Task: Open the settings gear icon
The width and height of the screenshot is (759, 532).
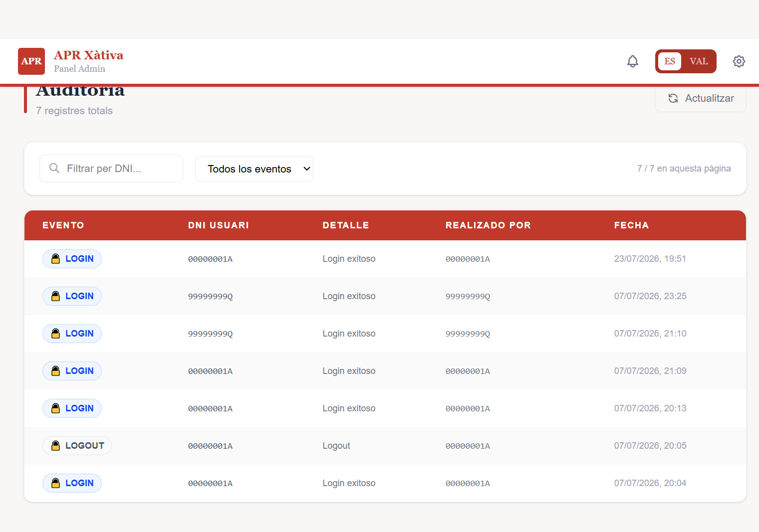Action: (x=739, y=61)
